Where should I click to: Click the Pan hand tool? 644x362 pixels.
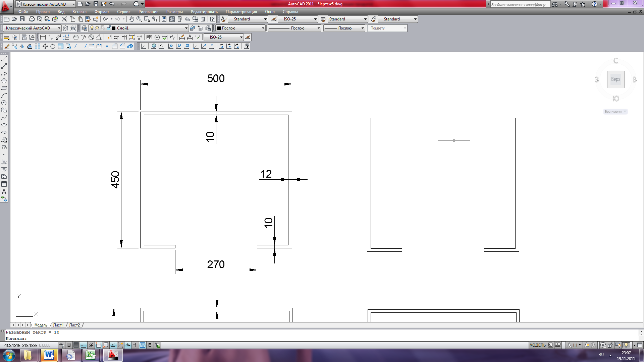pyautogui.click(x=131, y=19)
